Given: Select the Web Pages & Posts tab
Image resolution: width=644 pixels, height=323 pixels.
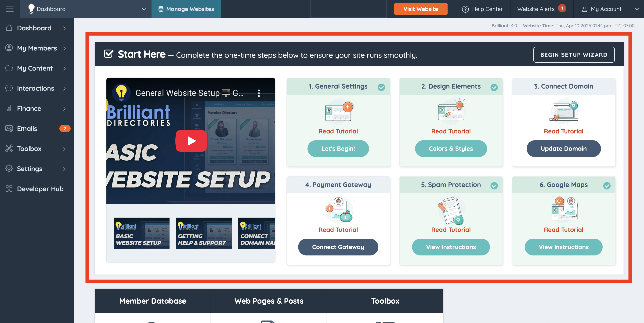Looking at the screenshot, I should 269,301.
